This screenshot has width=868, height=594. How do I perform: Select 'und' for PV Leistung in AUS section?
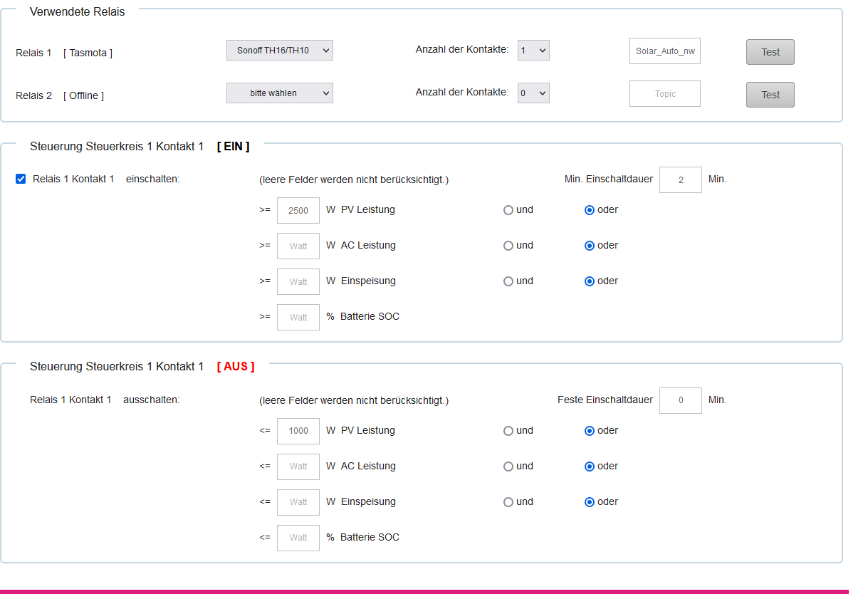coord(508,431)
